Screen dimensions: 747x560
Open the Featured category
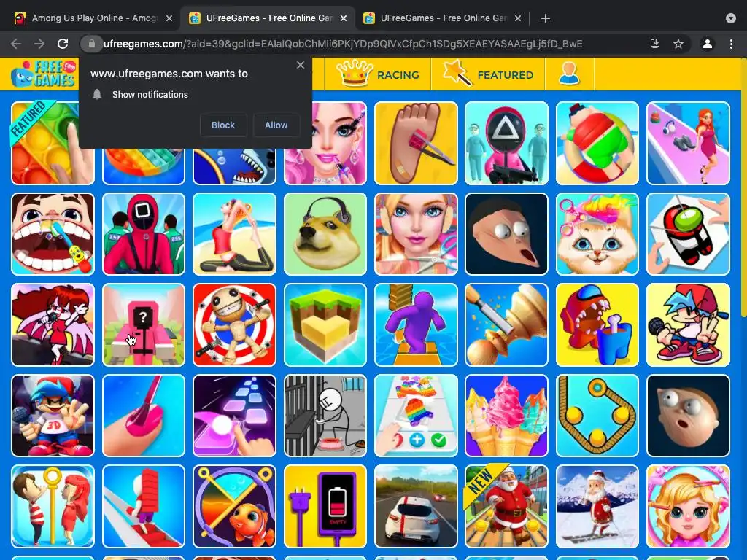click(488, 74)
